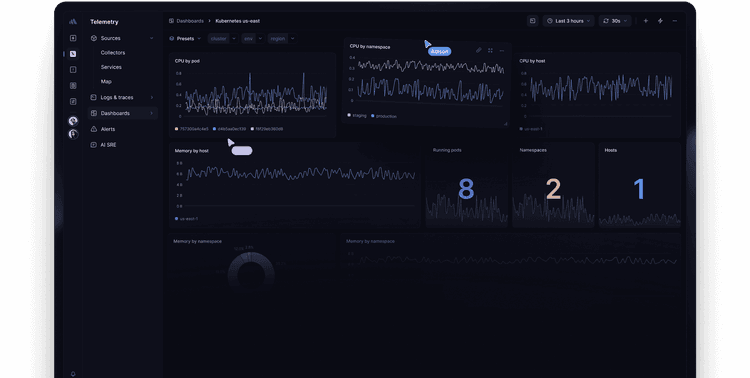Open the Last 3 hours time range dropdown

(569, 21)
